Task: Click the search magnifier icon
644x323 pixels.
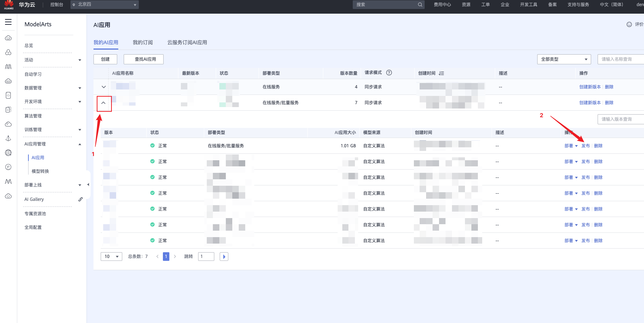Action: point(420,5)
